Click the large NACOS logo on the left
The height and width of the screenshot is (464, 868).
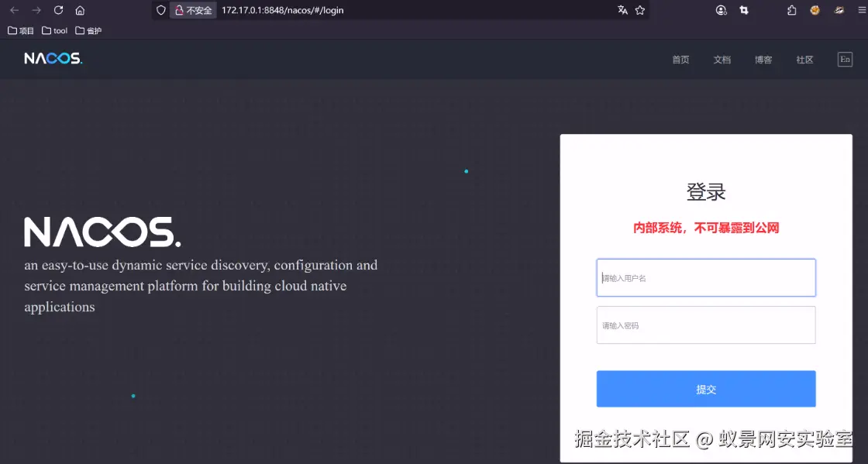click(x=102, y=232)
